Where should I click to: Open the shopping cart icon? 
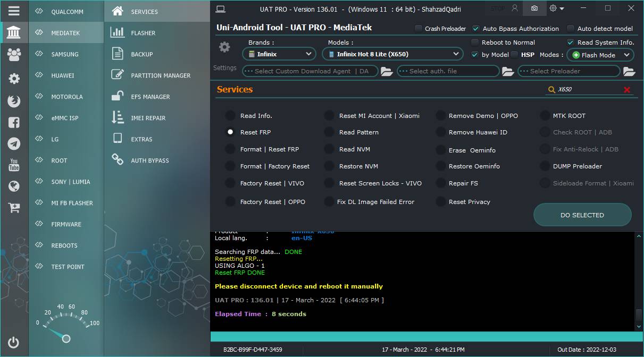pyautogui.click(x=14, y=208)
